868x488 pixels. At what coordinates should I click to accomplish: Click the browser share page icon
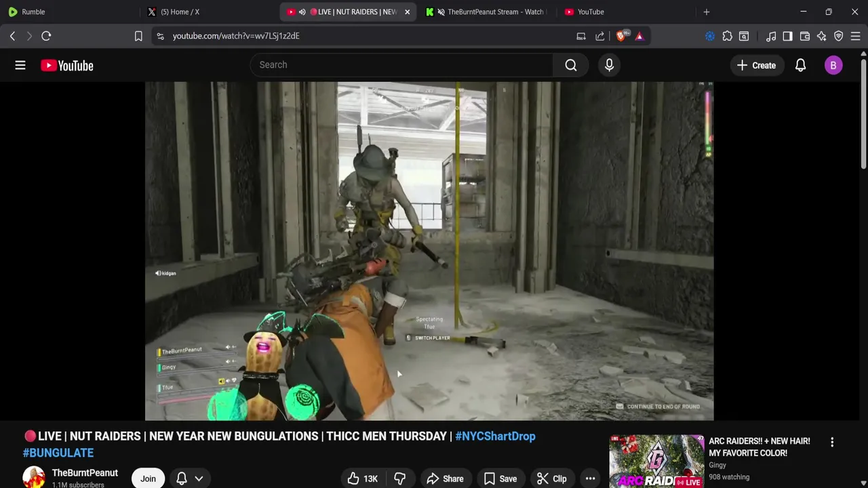(x=600, y=36)
